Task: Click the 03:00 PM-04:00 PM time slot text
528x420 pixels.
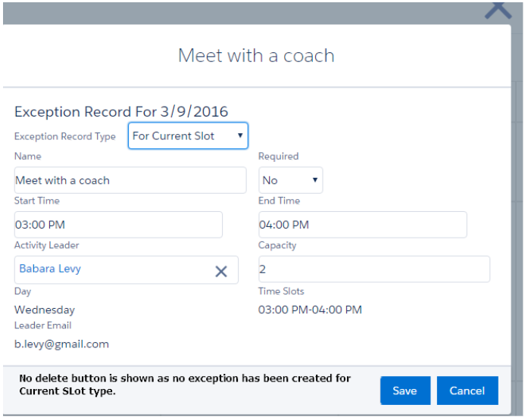Action: tap(310, 310)
